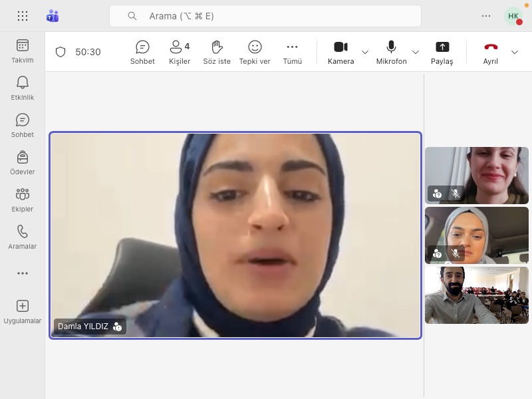This screenshot has width=532, height=399.
Task: Leave the meeting with Ayrıl button
Action: 491,52
